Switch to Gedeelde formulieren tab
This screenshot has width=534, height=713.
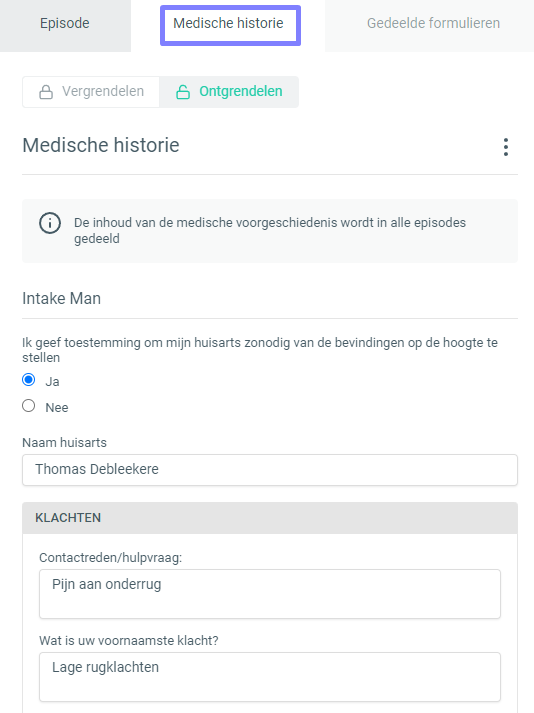click(433, 23)
